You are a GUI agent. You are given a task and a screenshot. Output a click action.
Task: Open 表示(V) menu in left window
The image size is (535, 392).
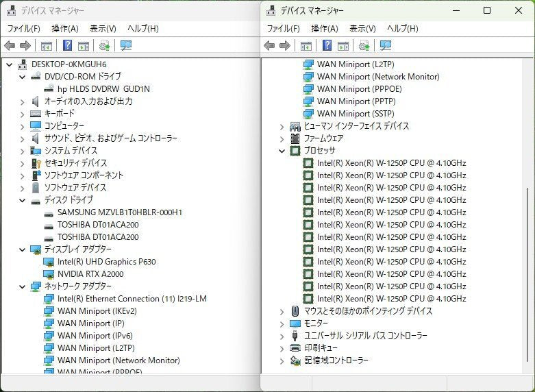103,28
